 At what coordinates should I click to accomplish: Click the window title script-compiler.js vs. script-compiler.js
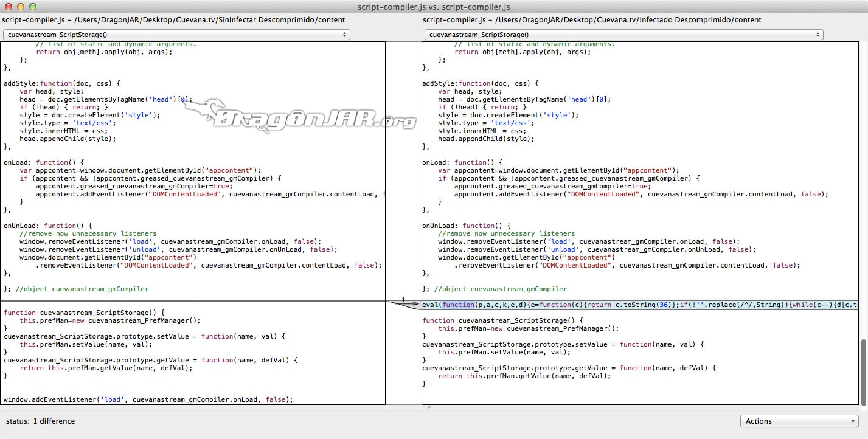(434, 7)
